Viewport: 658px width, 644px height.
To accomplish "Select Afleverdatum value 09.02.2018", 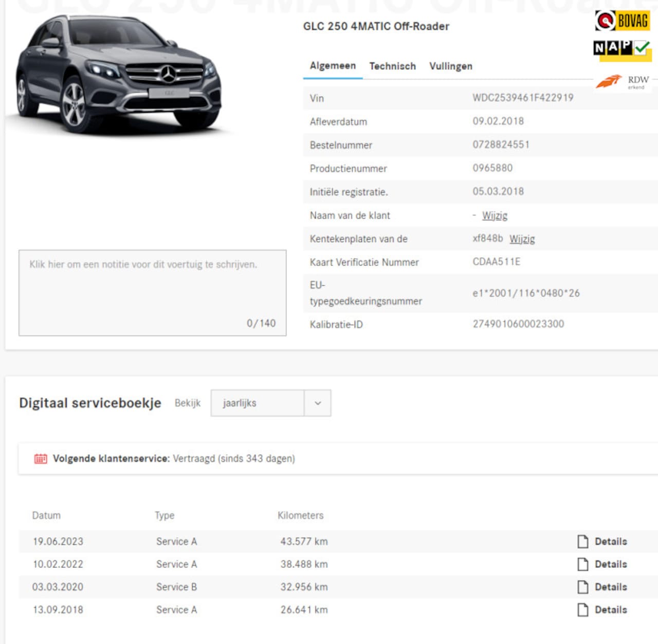I will click(498, 121).
